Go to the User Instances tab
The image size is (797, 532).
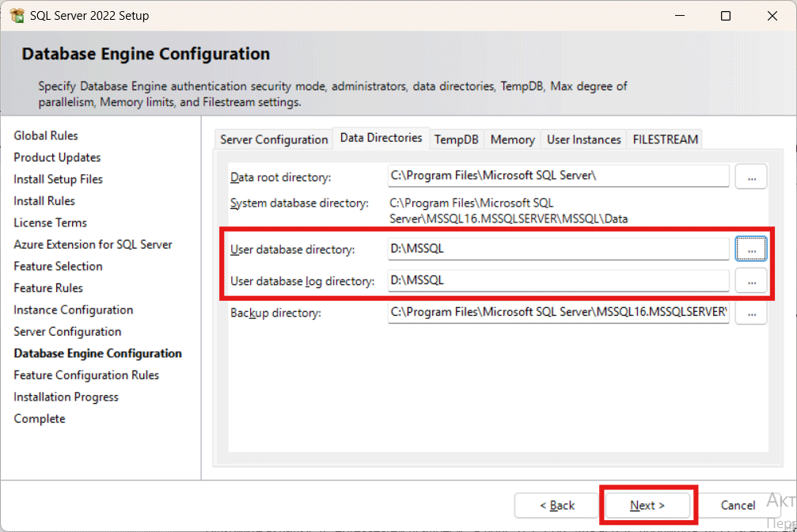coord(583,139)
